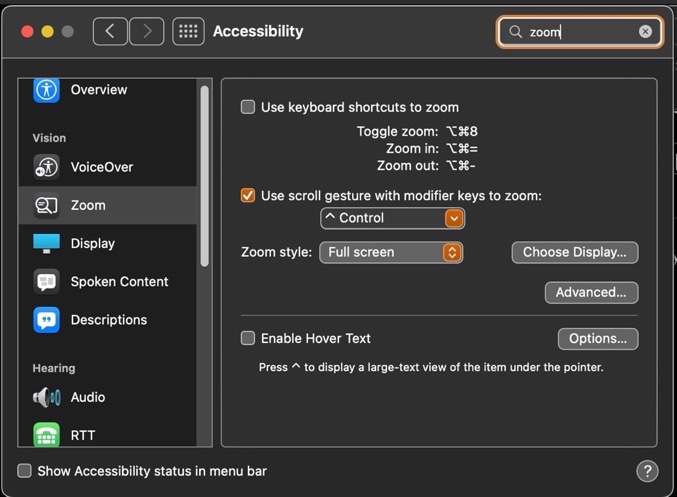Click the Descriptions icon
This screenshot has width=677, height=497.
(46, 320)
